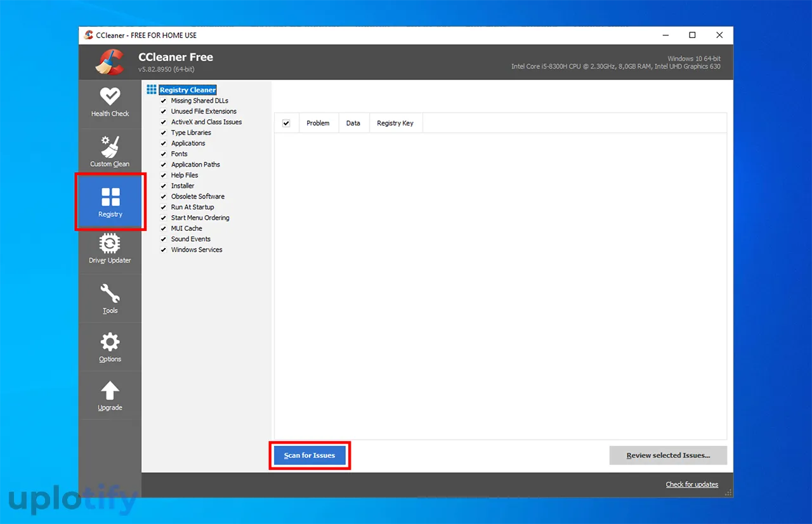
Task: Toggle Type Libraries checkbox
Action: click(x=163, y=133)
